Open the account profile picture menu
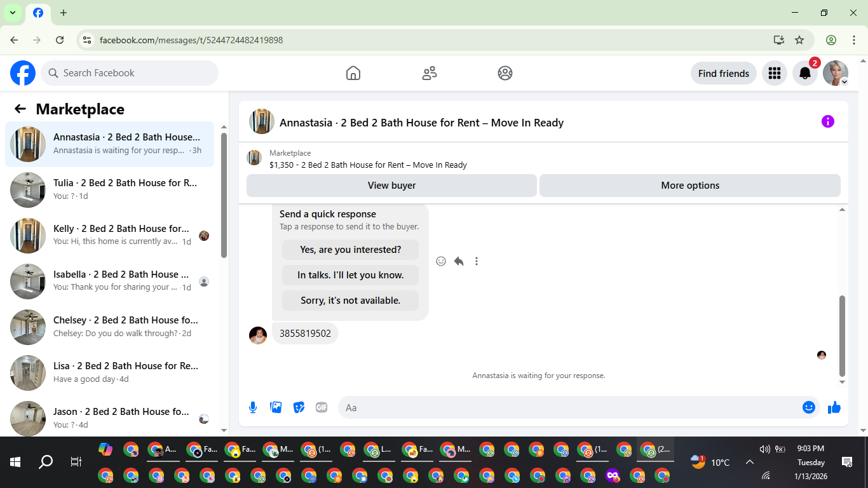Viewport: 868px width, 488px height. pos(836,73)
